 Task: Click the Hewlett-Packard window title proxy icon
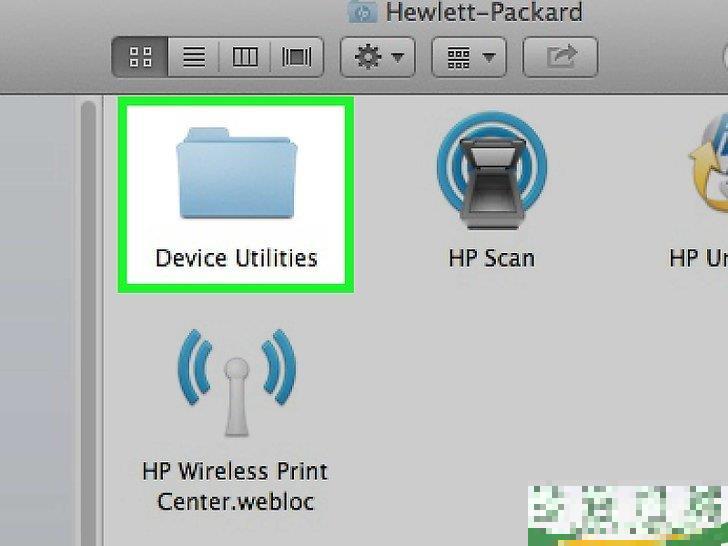pyautogui.click(x=363, y=12)
